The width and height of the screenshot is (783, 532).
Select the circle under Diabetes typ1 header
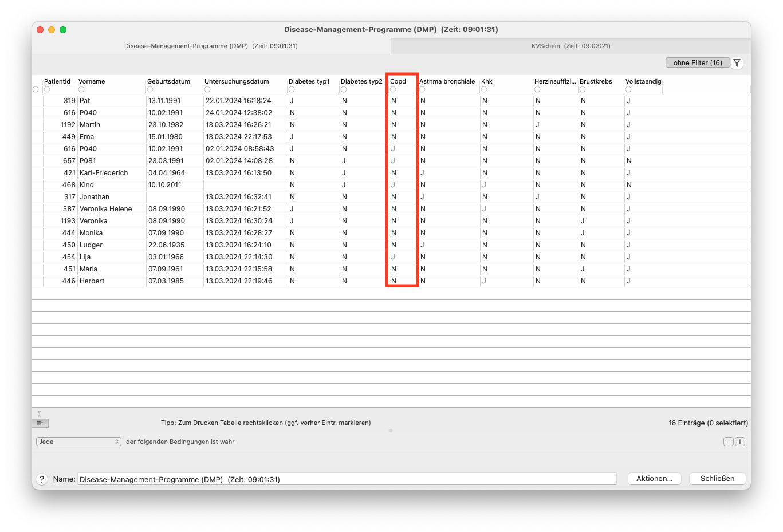292,89
